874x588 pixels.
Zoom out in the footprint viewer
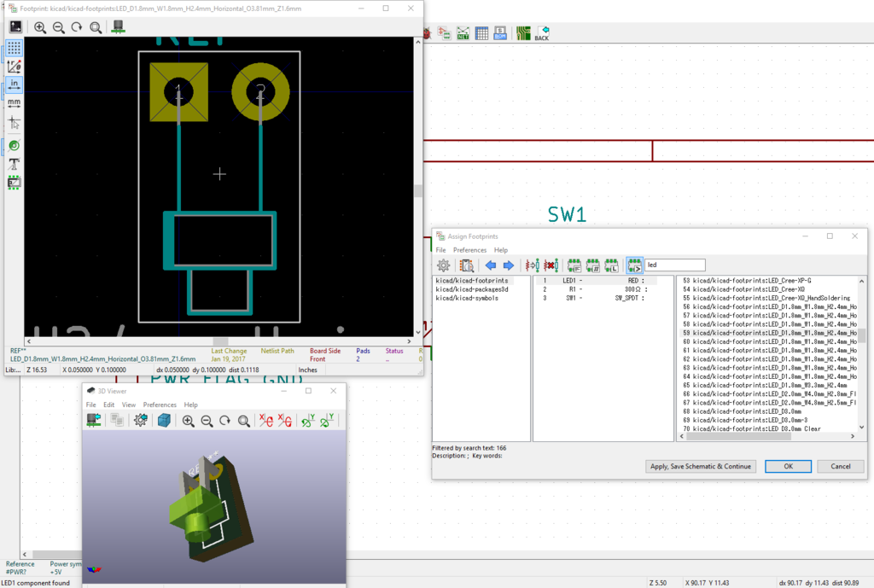pyautogui.click(x=59, y=27)
